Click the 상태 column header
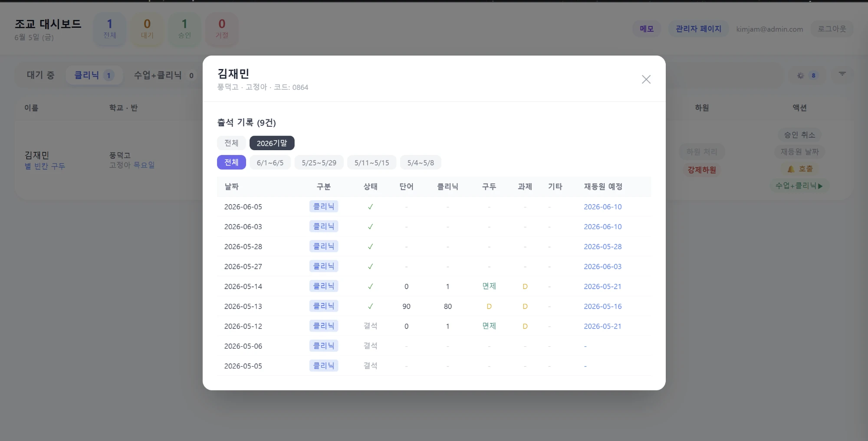 click(370, 187)
